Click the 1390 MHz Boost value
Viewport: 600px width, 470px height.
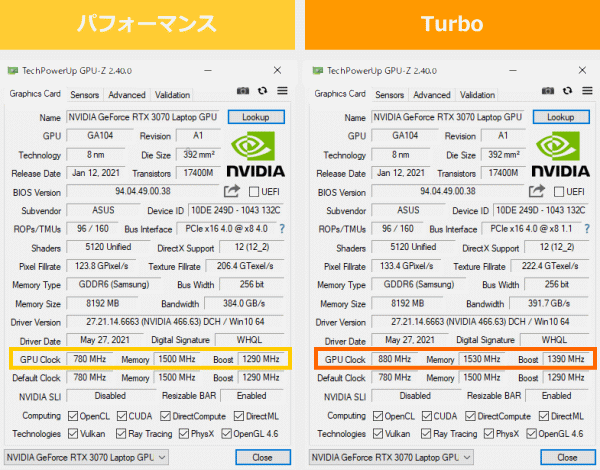[566, 359]
